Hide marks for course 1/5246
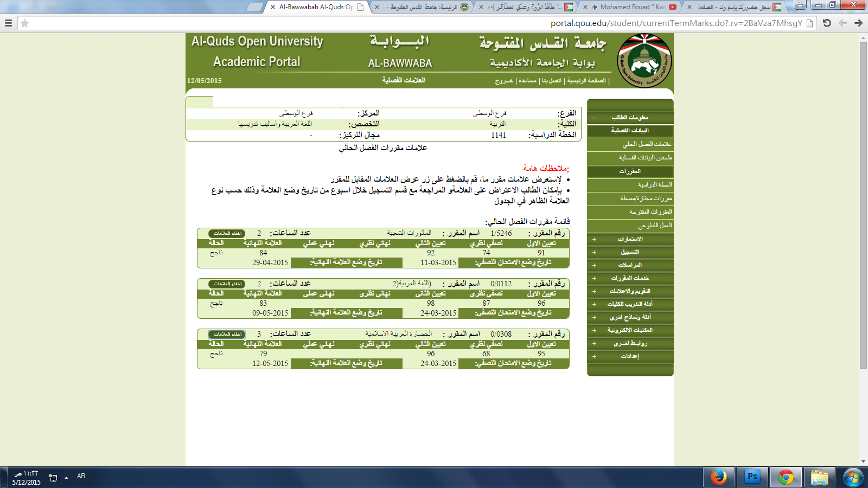Screen dimensions: 868x488 point(227,234)
